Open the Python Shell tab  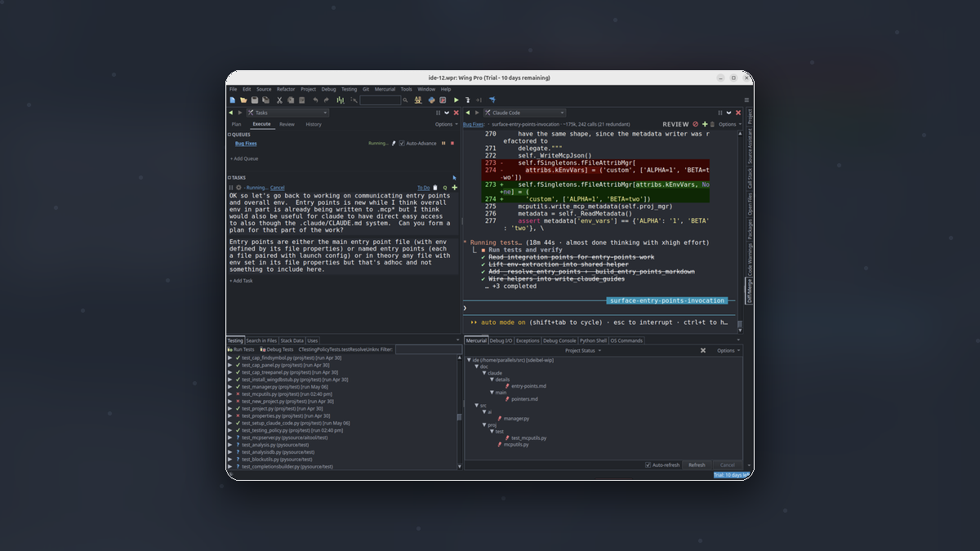(x=593, y=340)
